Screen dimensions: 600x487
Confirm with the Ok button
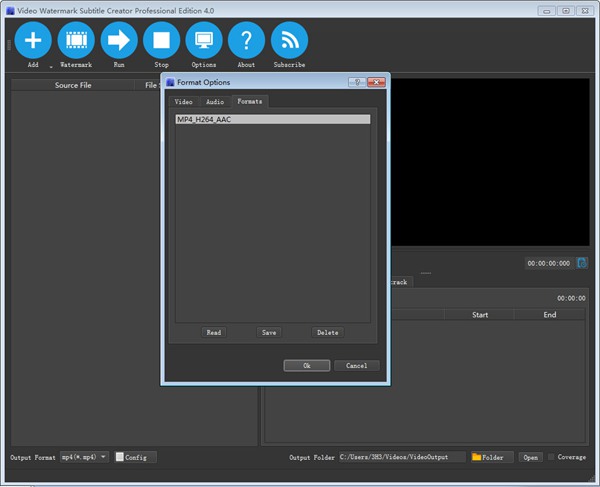[x=307, y=366]
